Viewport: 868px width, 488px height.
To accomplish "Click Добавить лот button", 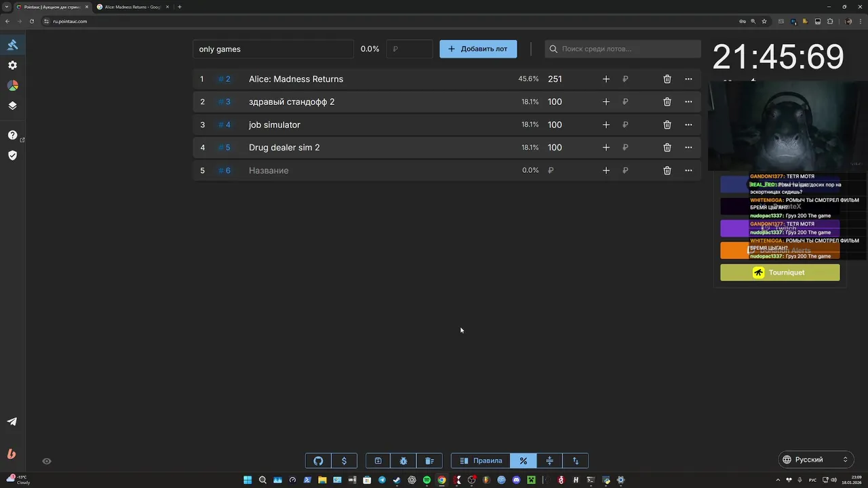I will (478, 49).
